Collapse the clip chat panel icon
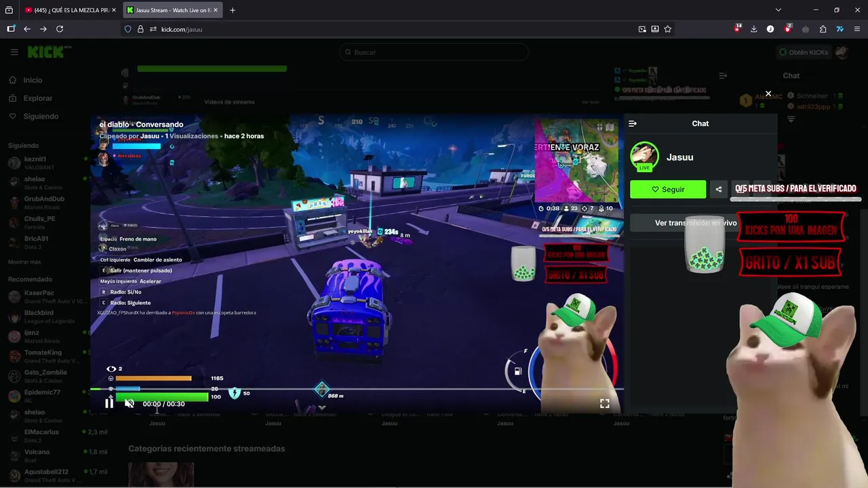The image size is (868, 488). click(633, 123)
